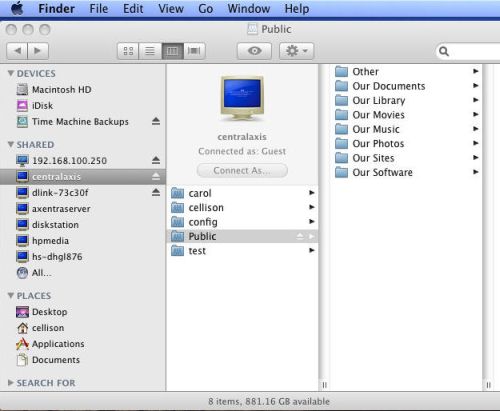Open the Our Library folder
500x411 pixels.
[x=407, y=100]
